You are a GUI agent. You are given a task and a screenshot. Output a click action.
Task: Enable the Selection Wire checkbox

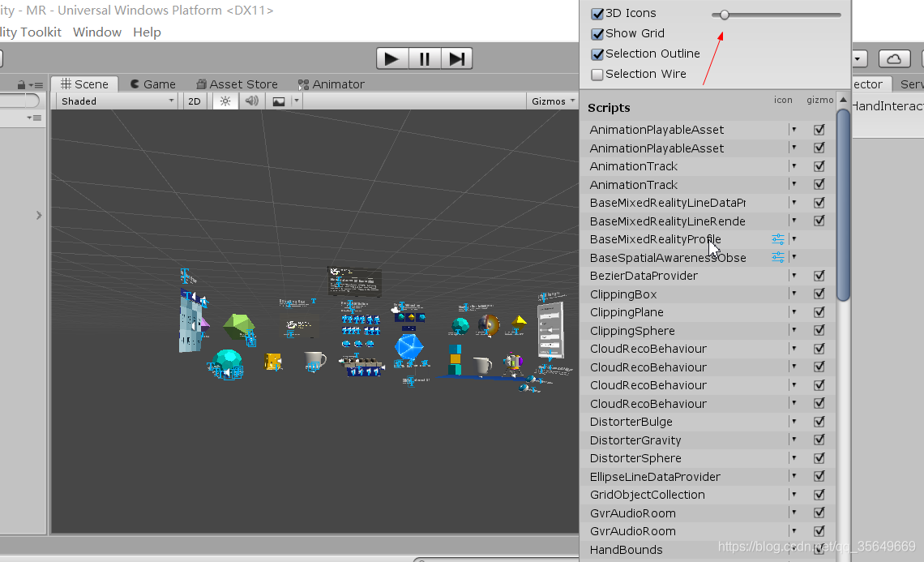598,75
